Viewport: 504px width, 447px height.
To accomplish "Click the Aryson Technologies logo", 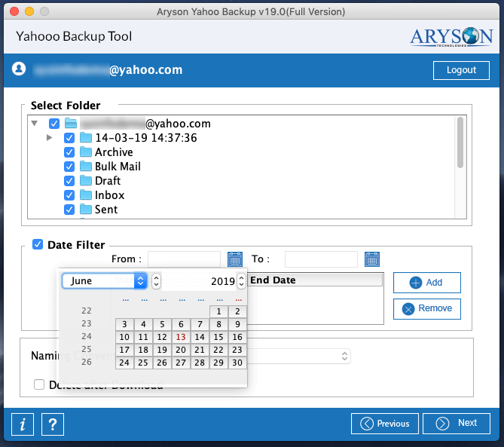I will tap(451, 37).
